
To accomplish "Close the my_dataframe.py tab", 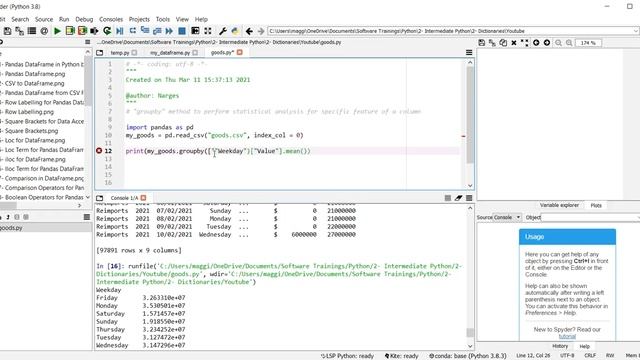I will (195, 53).
